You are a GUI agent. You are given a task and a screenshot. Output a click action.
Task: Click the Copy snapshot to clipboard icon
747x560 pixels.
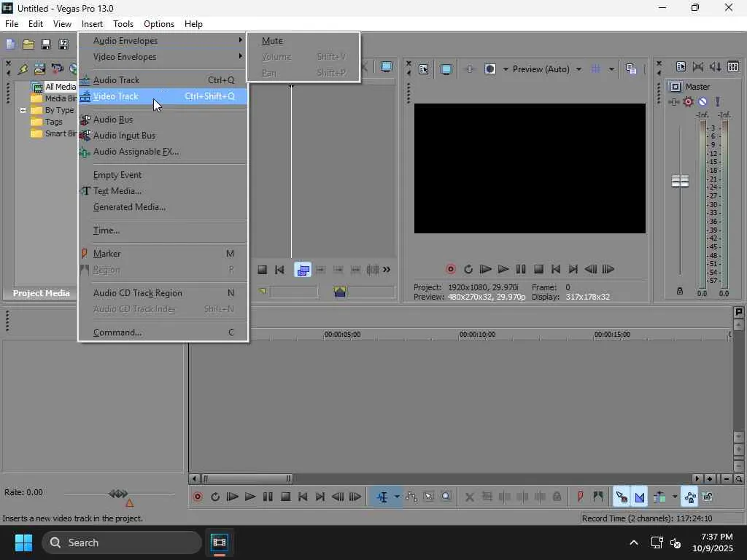coord(631,69)
